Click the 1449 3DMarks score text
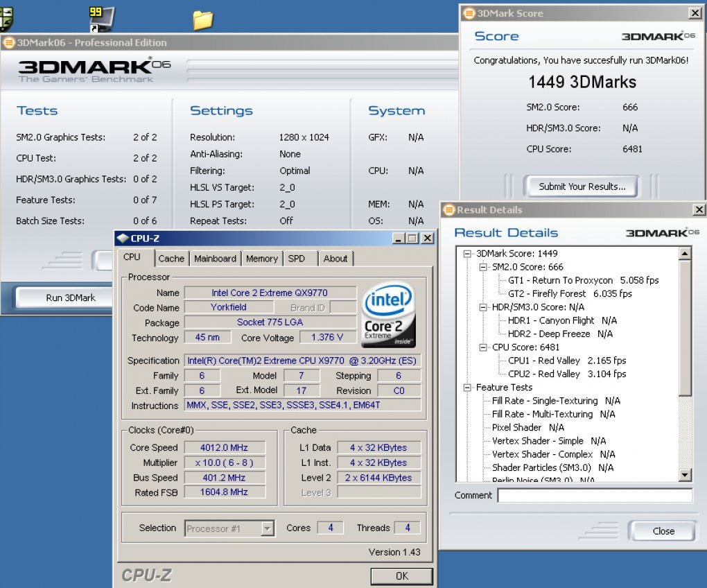 point(582,82)
